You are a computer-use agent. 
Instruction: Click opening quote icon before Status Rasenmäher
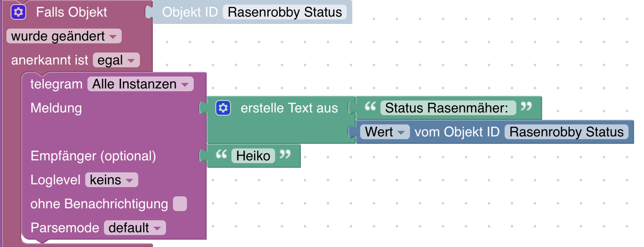[370, 108]
